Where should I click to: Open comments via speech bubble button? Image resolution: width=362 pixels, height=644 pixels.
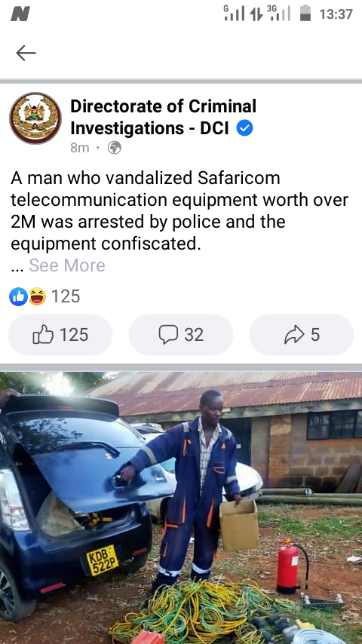point(181,335)
